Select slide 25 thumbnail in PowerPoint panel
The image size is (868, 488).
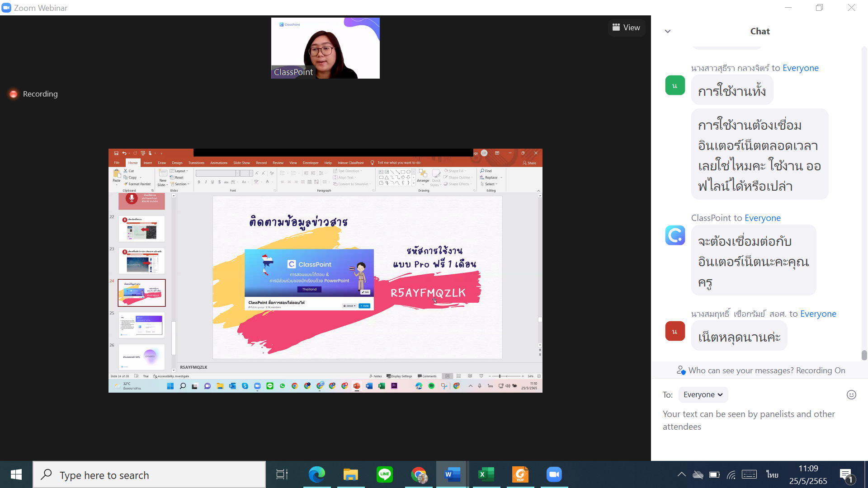pyautogui.click(x=142, y=325)
